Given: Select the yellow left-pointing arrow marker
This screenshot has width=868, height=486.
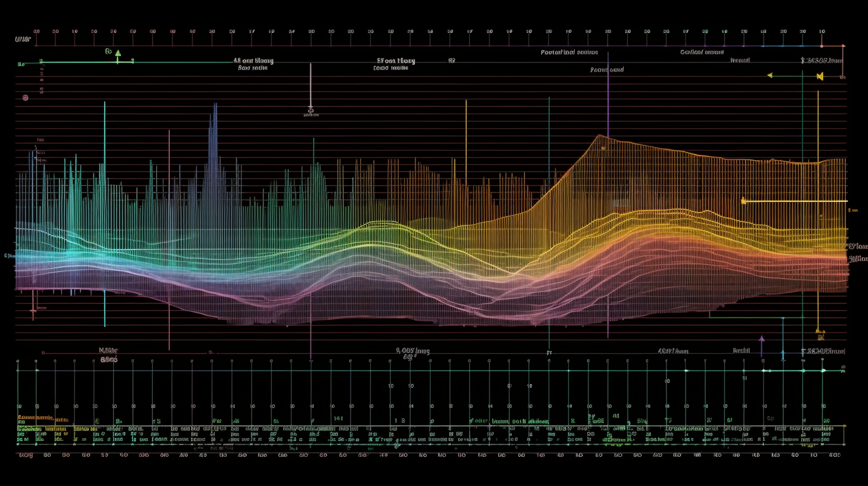Looking at the screenshot, I should (771, 75).
